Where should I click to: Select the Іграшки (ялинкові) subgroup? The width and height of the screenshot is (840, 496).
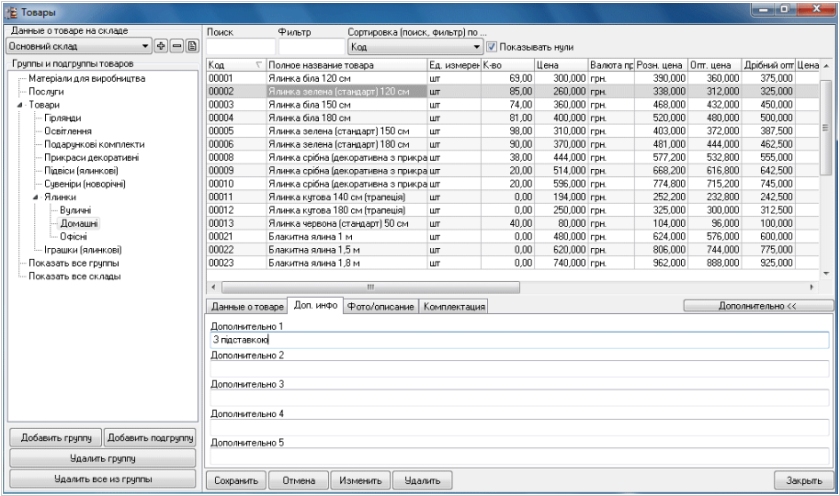coord(83,250)
